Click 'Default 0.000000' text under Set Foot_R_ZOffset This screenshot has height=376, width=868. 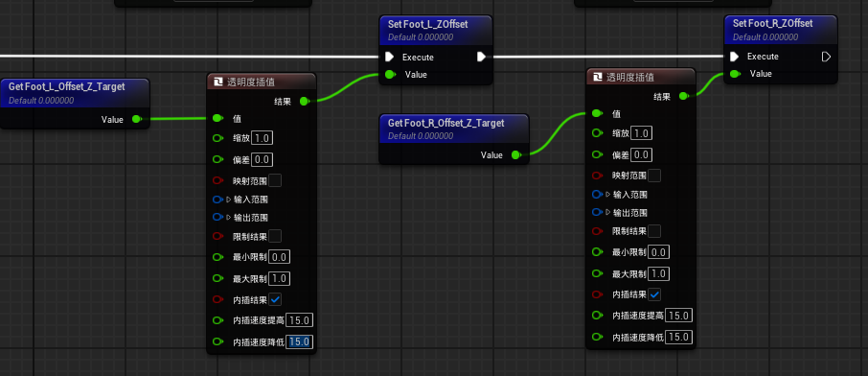(765, 37)
